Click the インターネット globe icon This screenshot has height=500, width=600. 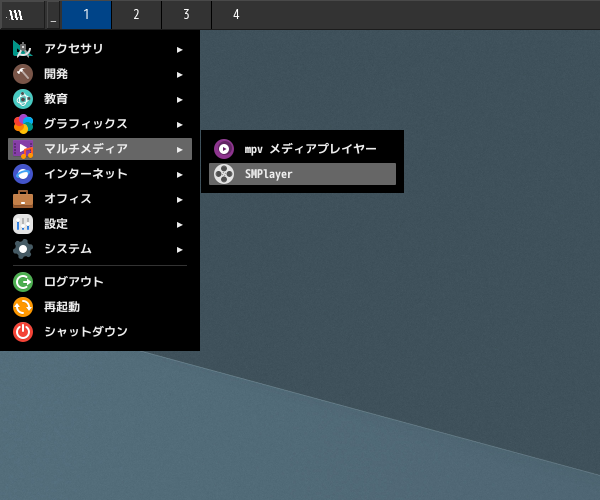pyautogui.click(x=23, y=174)
